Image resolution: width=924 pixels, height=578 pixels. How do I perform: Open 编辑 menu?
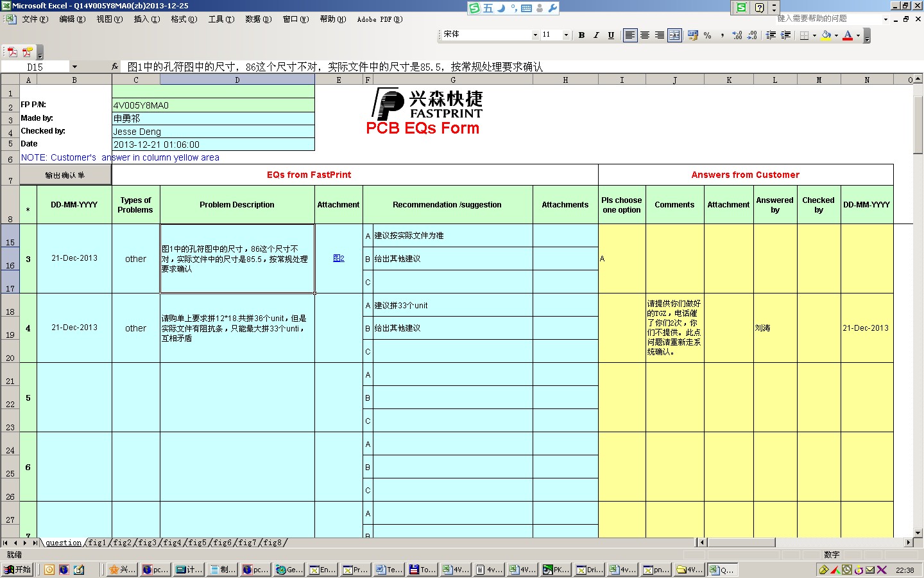(x=72, y=19)
